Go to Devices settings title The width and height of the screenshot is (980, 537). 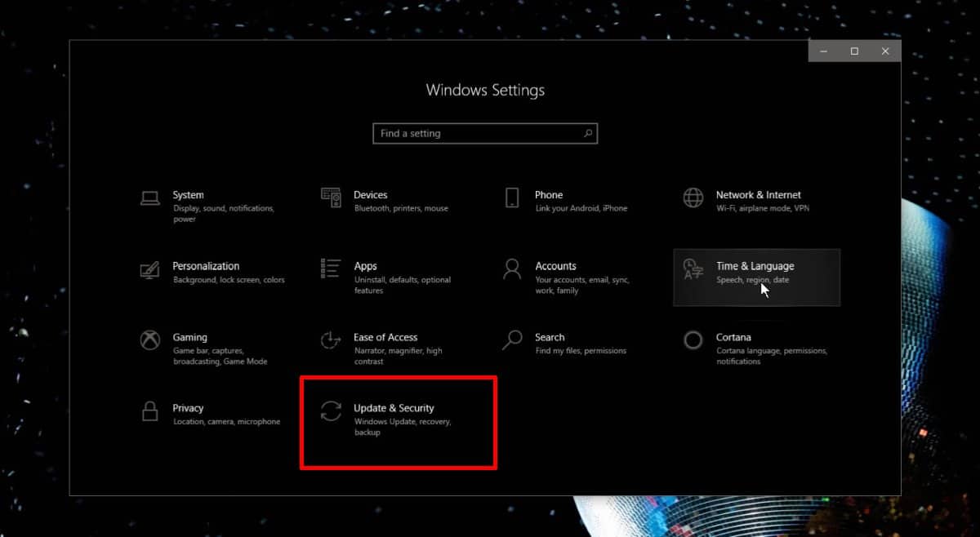tap(370, 195)
